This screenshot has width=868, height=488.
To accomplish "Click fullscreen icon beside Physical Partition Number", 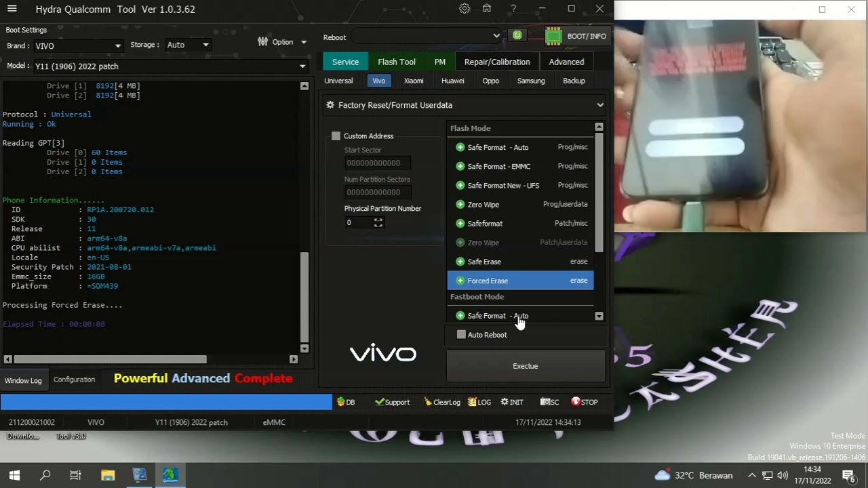I will (378, 222).
